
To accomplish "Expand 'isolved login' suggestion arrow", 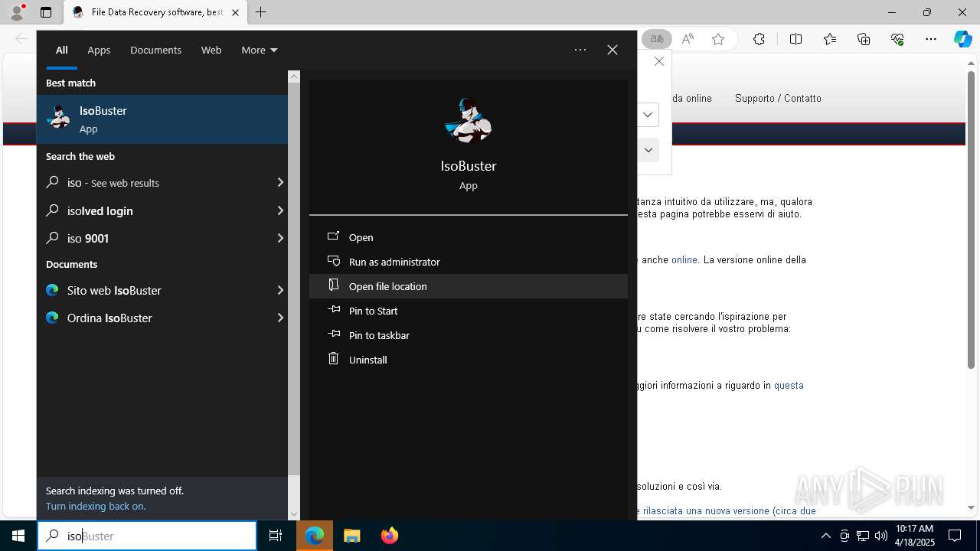I will click(280, 210).
